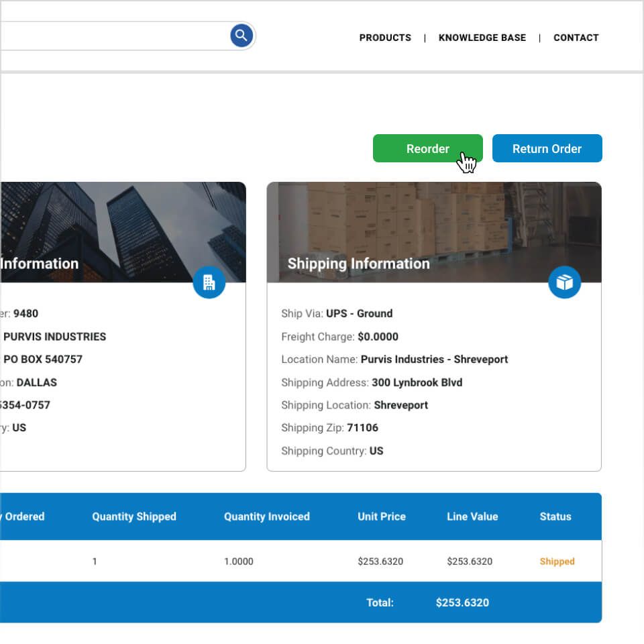Click the orange Shipped status label
The width and height of the screenshot is (644, 644).
pos(557,561)
